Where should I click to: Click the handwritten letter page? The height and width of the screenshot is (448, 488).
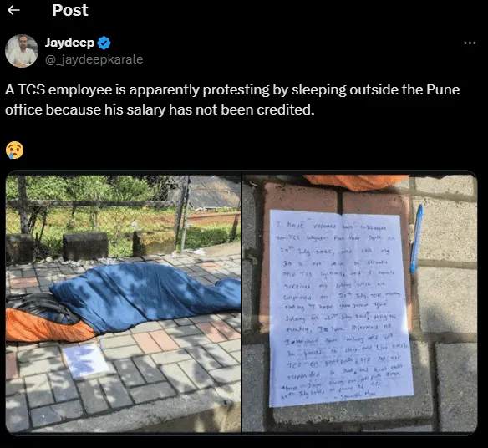point(341,308)
